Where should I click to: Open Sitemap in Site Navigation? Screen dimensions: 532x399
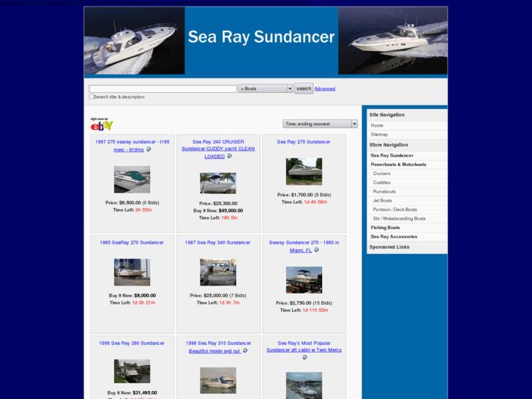(379, 135)
